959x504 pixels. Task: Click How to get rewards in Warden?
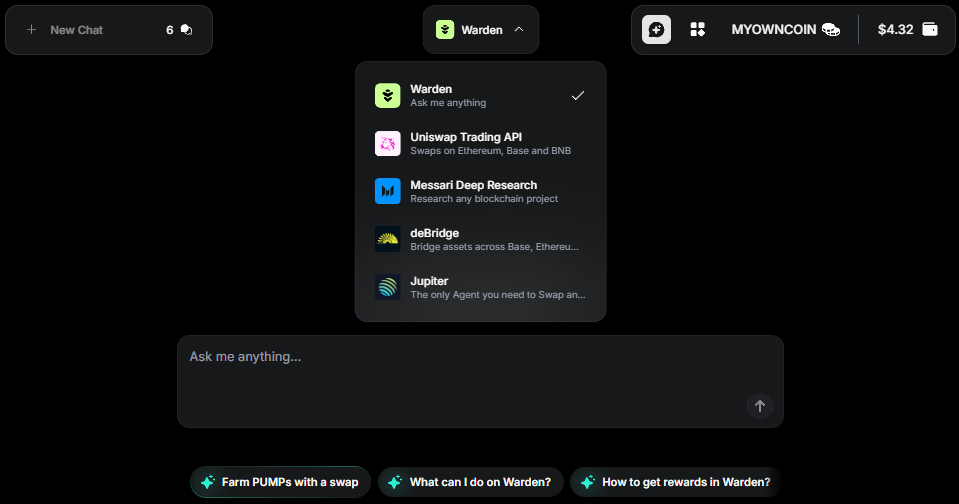tap(676, 482)
